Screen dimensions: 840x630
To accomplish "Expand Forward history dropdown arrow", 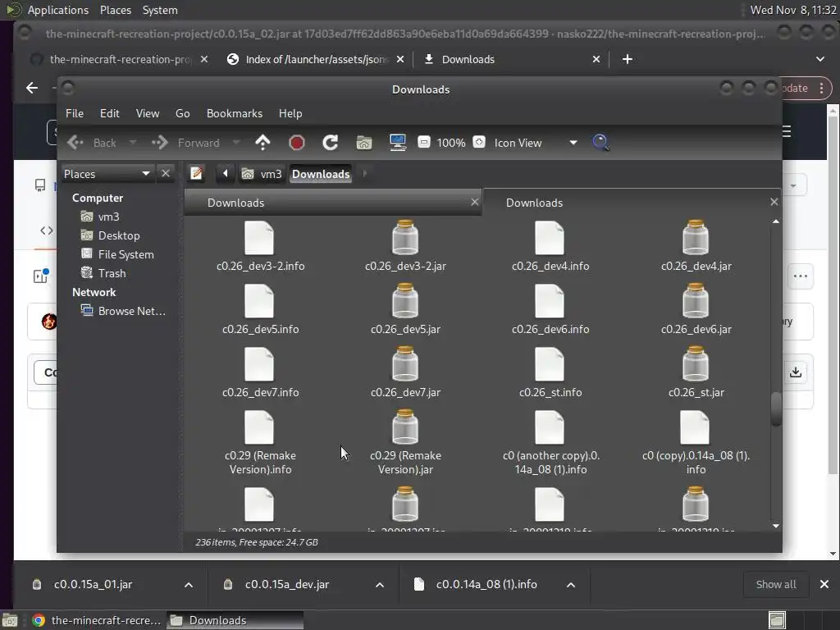I will point(235,143).
